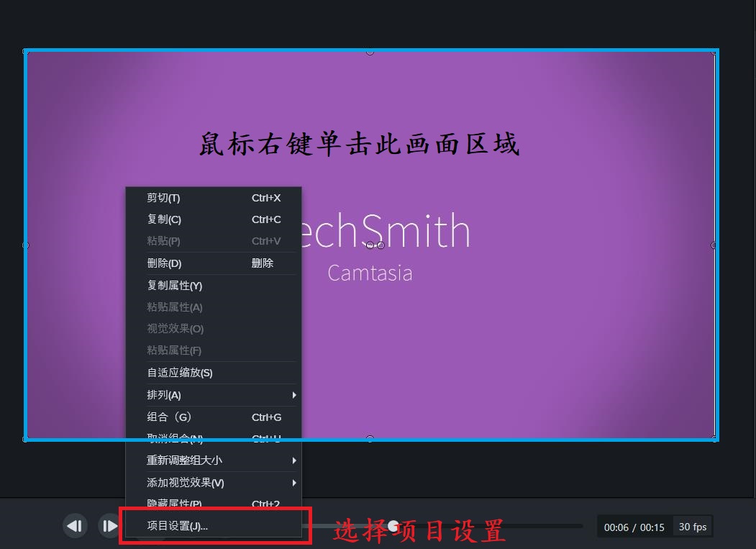The height and width of the screenshot is (549, 756).
Task: Click the top-center selection handle of the canvas
Action: (370, 50)
